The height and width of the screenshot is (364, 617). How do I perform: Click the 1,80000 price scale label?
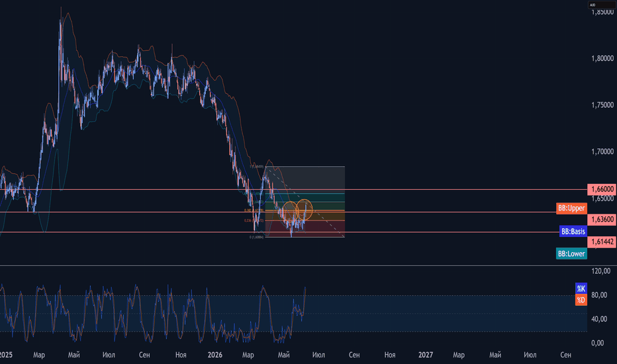[602, 58]
